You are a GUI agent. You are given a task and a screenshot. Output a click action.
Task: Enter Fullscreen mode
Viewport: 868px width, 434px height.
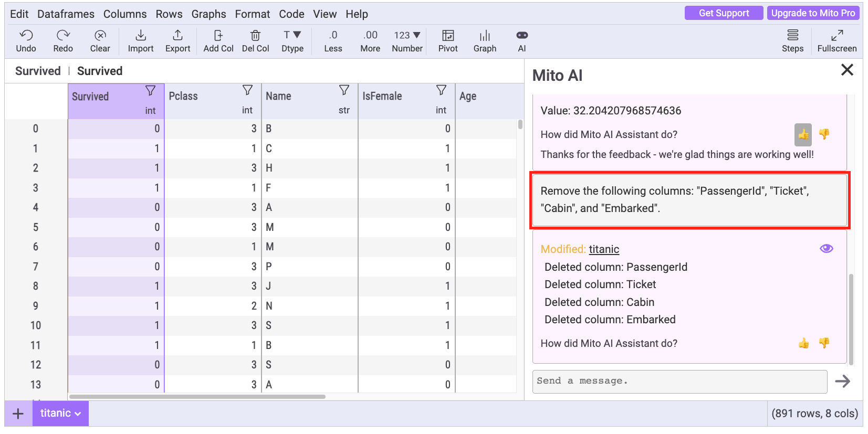point(836,36)
